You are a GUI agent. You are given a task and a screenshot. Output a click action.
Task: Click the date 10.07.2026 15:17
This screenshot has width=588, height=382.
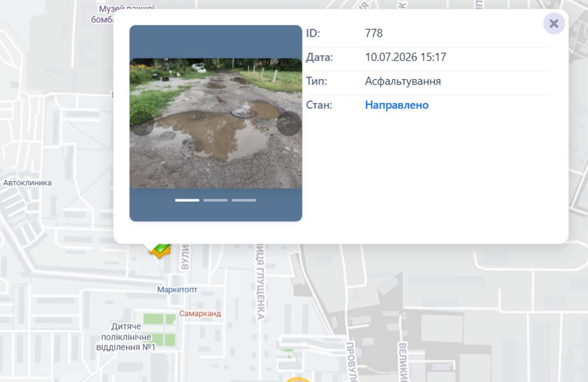[x=406, y=57]
